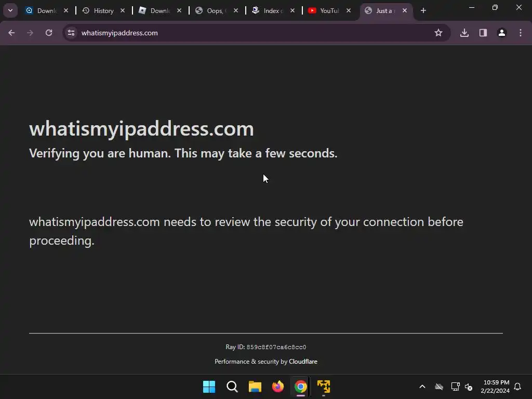Click the muted volume tray icon

[x=469, y=387]
